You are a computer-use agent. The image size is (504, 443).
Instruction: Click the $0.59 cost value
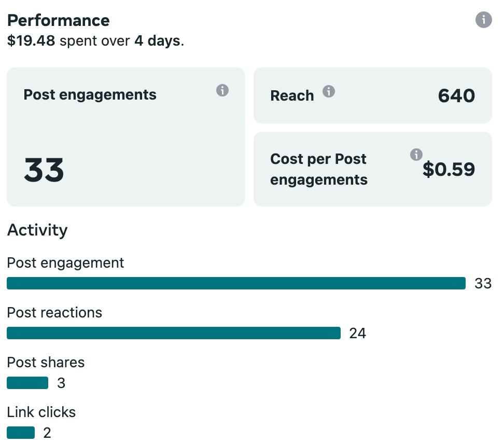point(449,169)
